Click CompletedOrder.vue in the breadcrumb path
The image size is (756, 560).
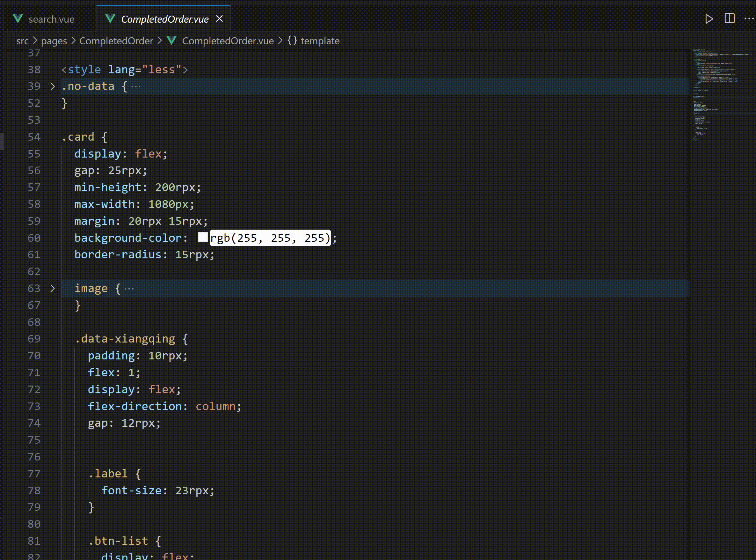[x=228, y=41]
